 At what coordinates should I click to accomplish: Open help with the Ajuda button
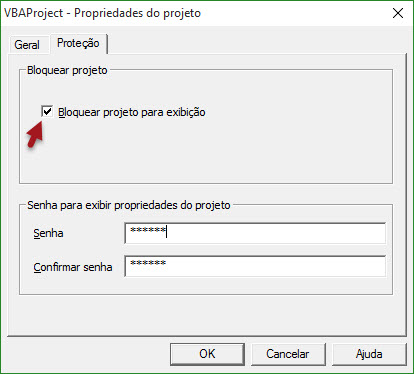point(369,354)
